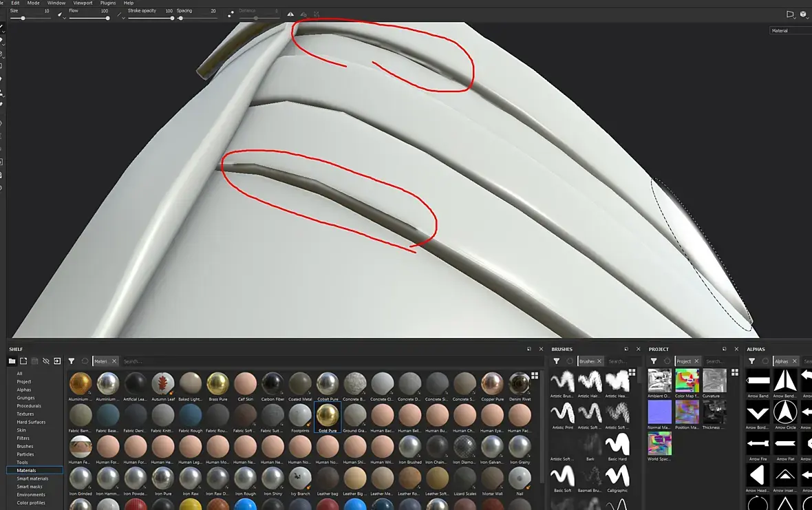
Task: Adjust the Flow slider
Action: pyautogui.click(x=89, y=18)
